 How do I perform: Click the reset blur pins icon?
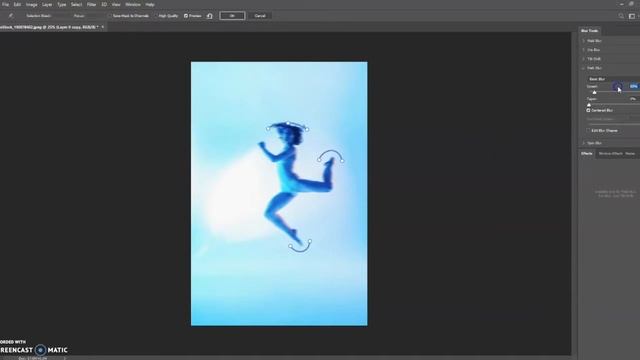pos(210,16)
